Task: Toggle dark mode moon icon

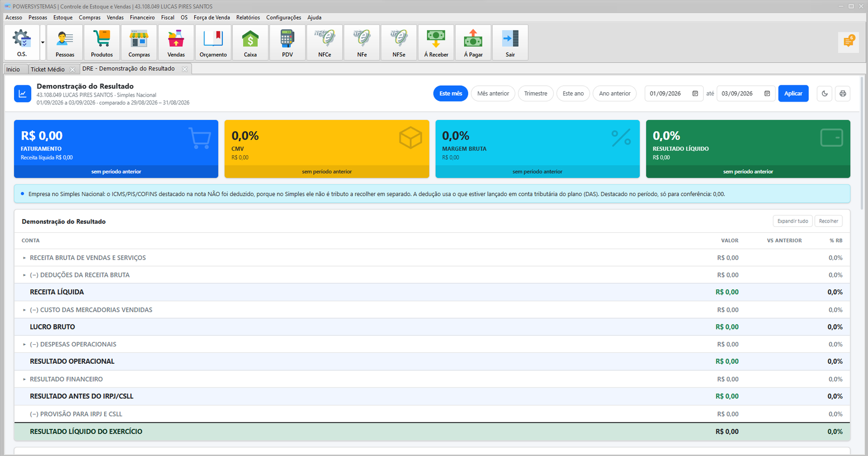Action: (825, 93)
